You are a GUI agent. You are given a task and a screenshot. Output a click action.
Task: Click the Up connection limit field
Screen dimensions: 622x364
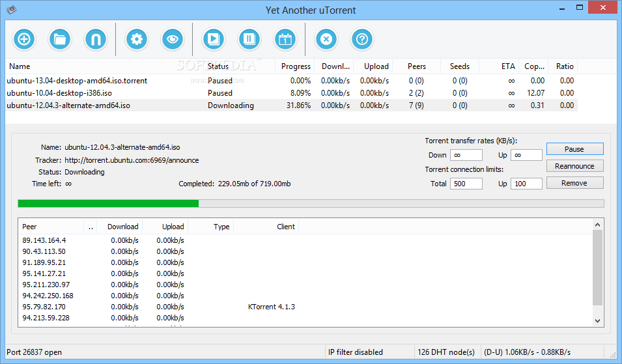(526, 184)
